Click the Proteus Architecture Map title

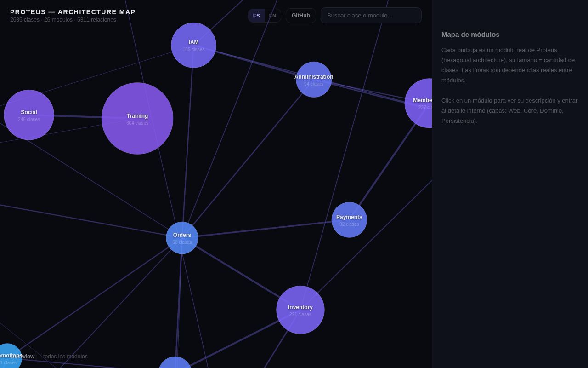tap(73, 12)
